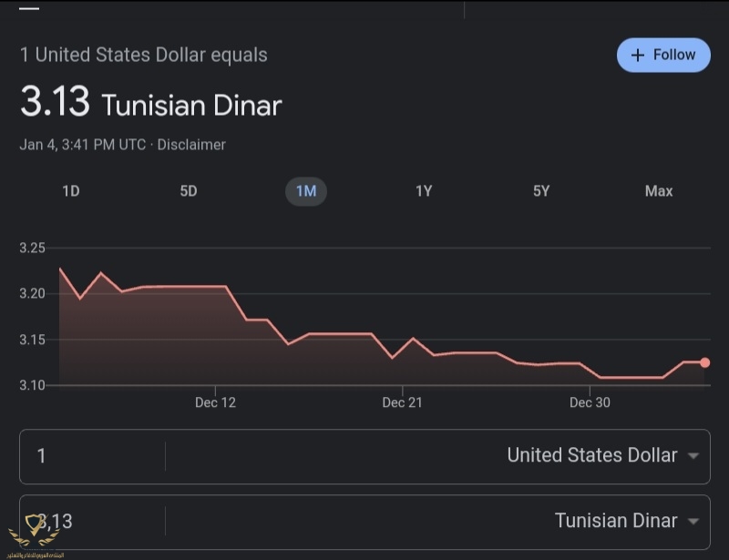Open the Disclaimer link

[191, 145]
